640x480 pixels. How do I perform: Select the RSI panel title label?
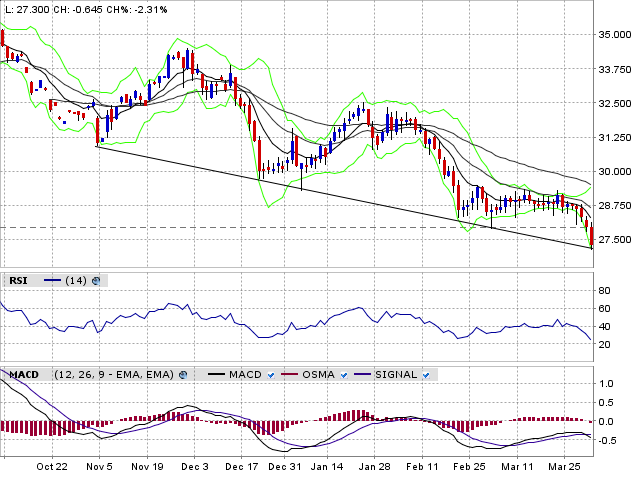click(x=18, y=281)
